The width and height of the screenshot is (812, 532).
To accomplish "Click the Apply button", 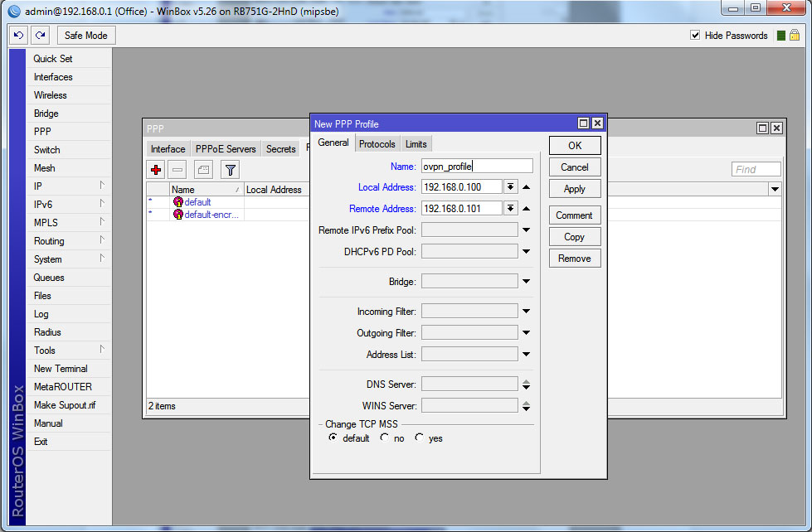I will click(574, 189).
